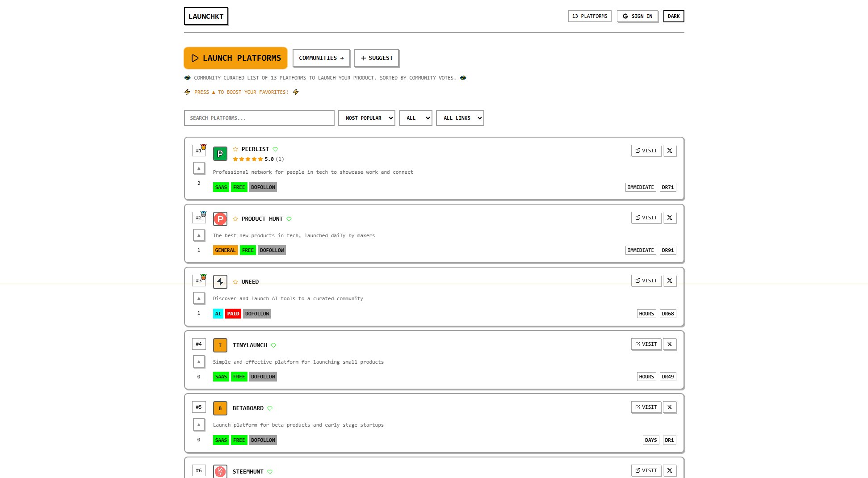The width and height of the screenshot is (868, 478).
Task: Click the DR71 badge on Peerlist
Action: click(668, 187)
